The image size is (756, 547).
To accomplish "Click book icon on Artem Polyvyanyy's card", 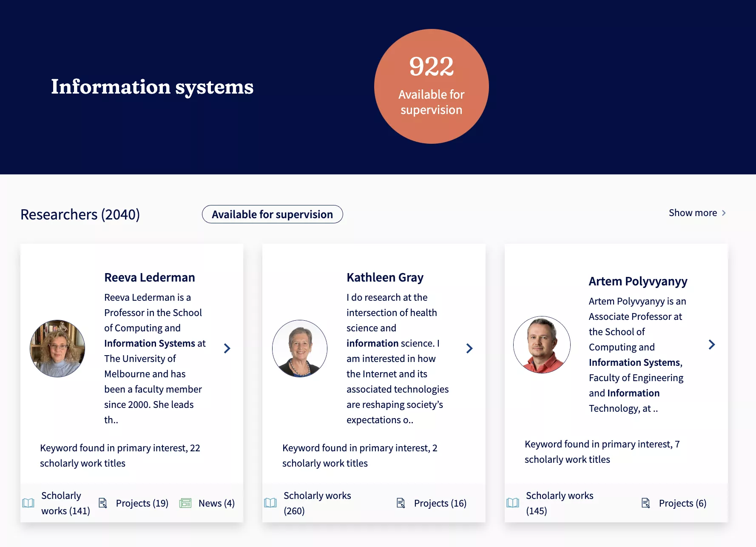I will coord(513,503).
